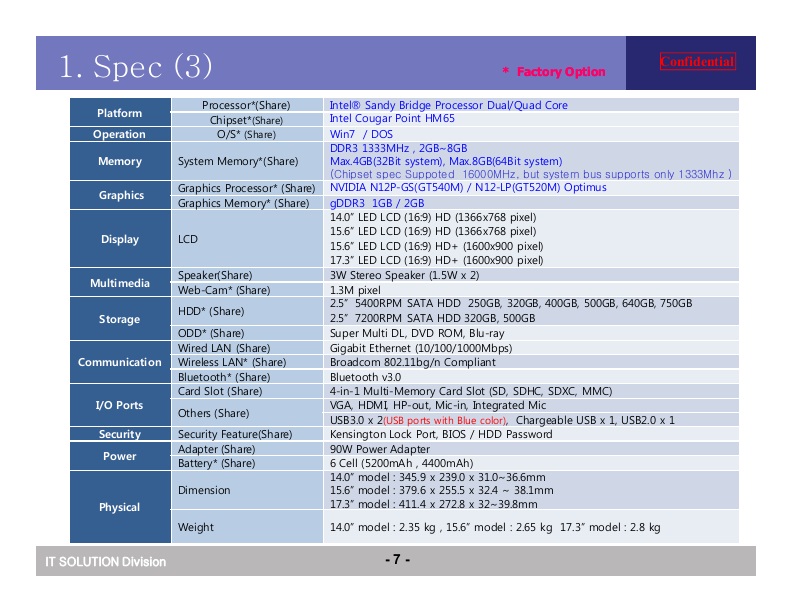Click the Storage category header cell
The width and height of the screenshot is (792, 612).
(120, 319)
